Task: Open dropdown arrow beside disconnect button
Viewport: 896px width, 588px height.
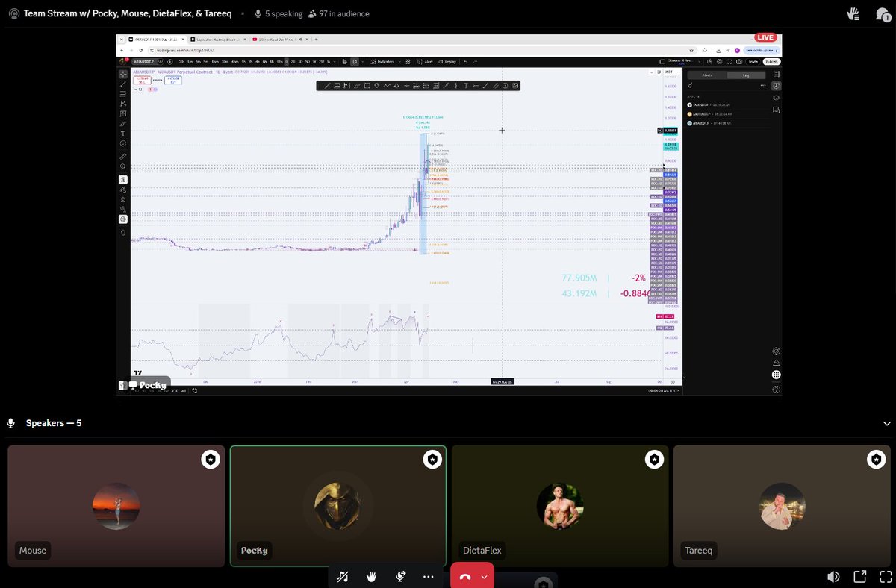Action: pyautogui.click(x=485, y=576)
